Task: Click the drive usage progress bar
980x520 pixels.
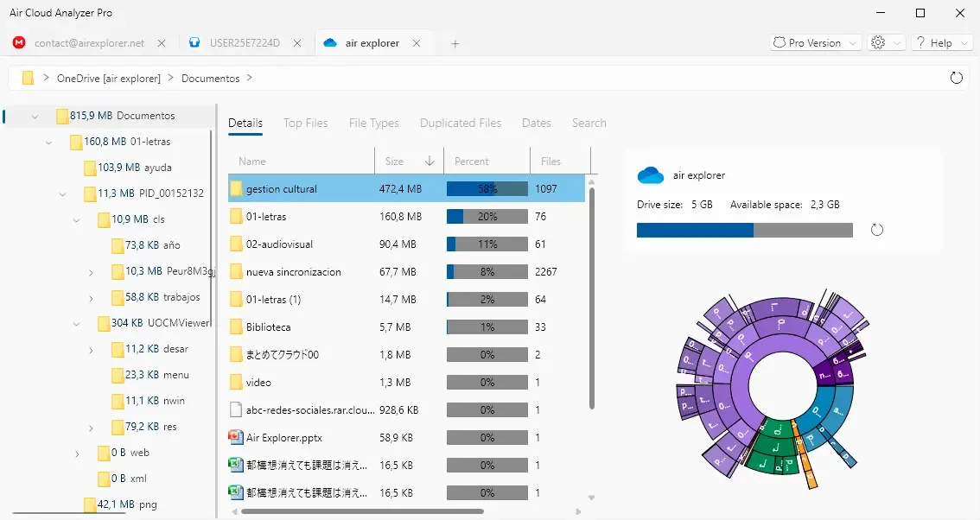Action: 744,230
